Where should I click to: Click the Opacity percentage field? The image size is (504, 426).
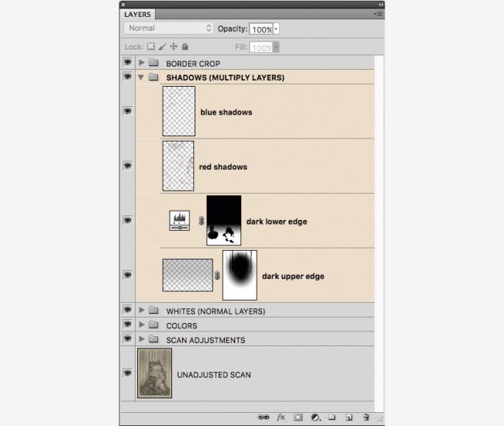261,29
